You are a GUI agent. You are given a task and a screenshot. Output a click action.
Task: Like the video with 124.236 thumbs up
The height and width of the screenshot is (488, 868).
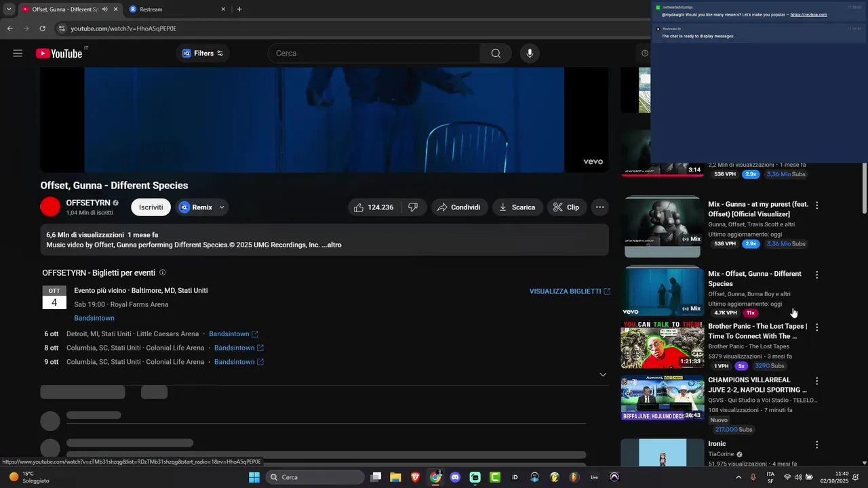coord(374,207)
